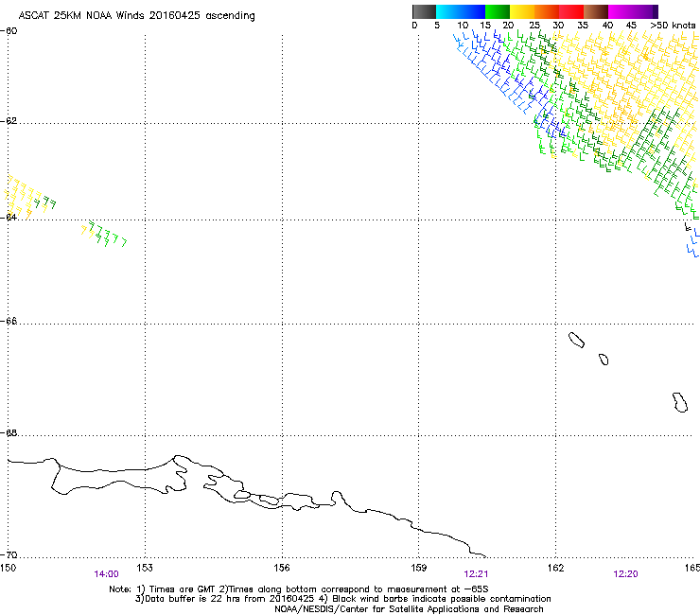Click the brown 35-40 knots color segment
The image size is (700, 615).
(596, 11)
